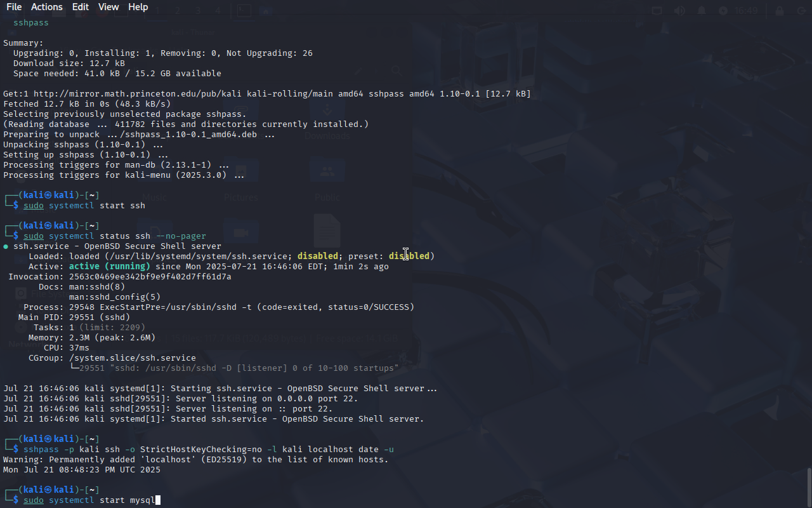The image size is (812, 508).
Task: Open the Edit menu
Action: [81, 7]
